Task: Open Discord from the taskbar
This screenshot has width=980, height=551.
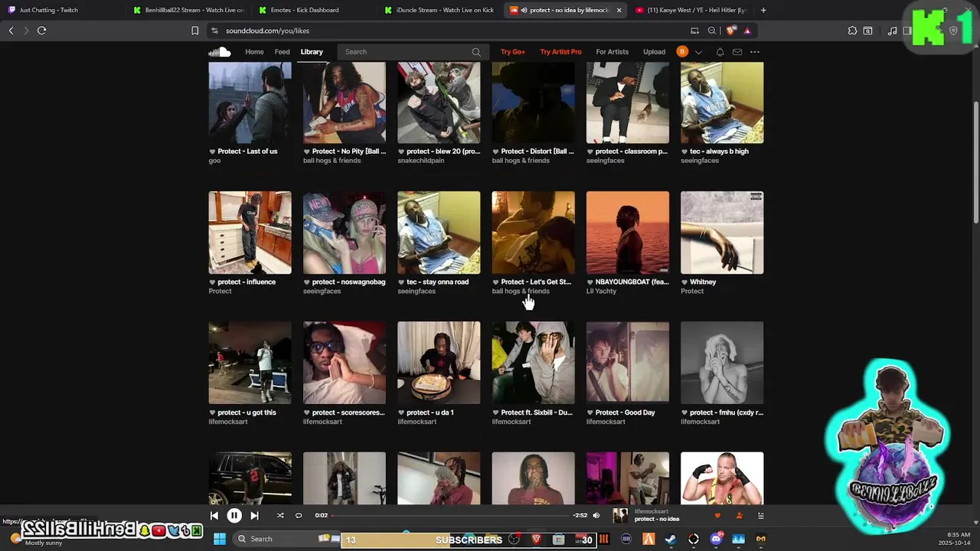Action: point(716,539)
